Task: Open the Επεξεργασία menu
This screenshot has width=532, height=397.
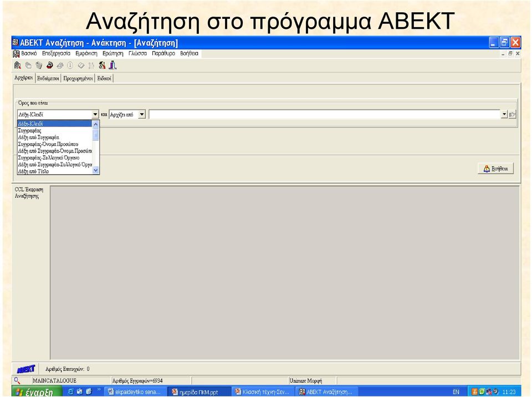Action: (56, 54)
